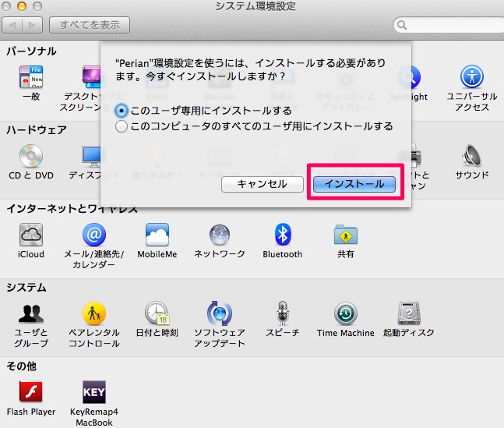504x428 pixels.
Task: Open CD と DVD preferences
Action: 31,156
